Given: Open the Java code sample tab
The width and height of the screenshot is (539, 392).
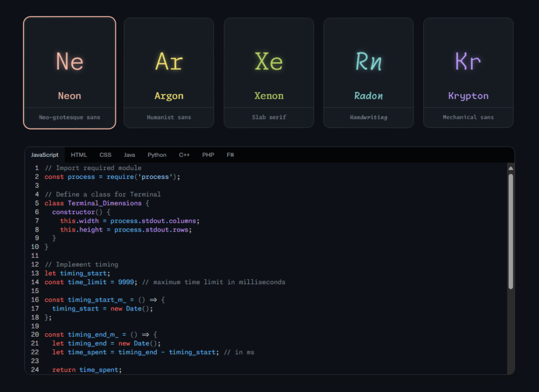Looking at the screenshot, I should tap(129, 155).
